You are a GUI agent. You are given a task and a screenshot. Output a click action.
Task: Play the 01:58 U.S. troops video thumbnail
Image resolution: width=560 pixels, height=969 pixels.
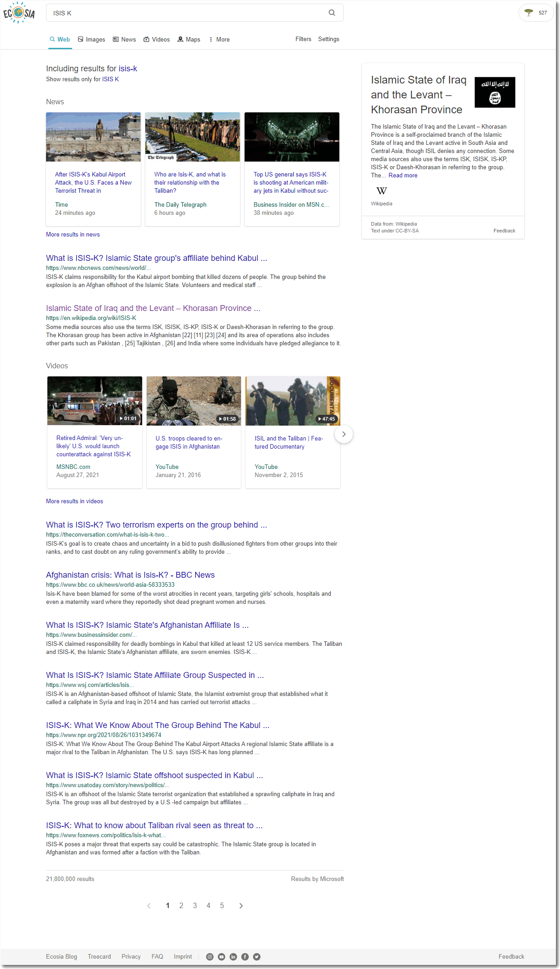[194, 401]
